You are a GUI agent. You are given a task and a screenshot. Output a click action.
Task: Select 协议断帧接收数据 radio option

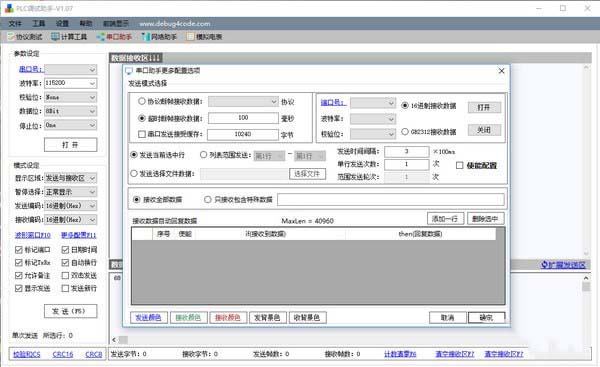(142, 101)
